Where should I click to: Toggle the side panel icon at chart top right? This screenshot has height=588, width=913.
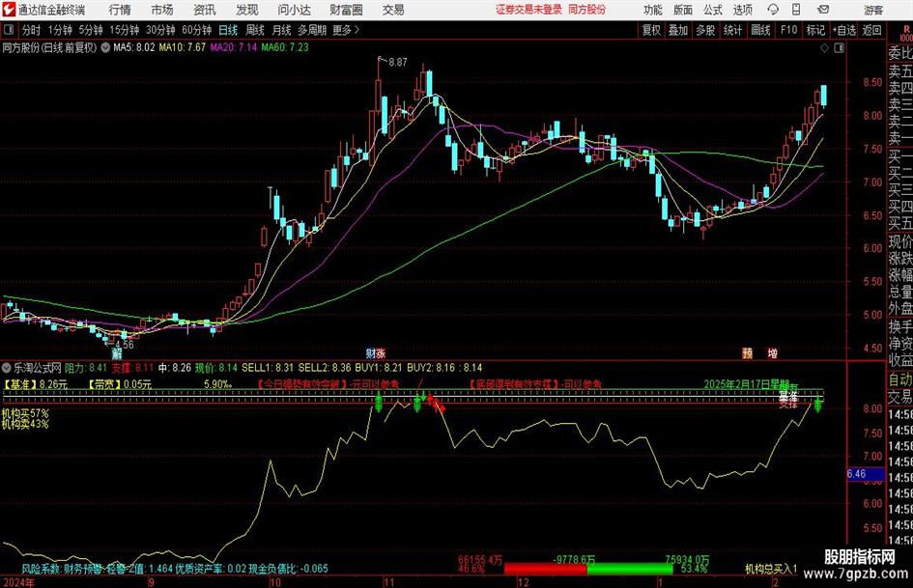[839, 47]
